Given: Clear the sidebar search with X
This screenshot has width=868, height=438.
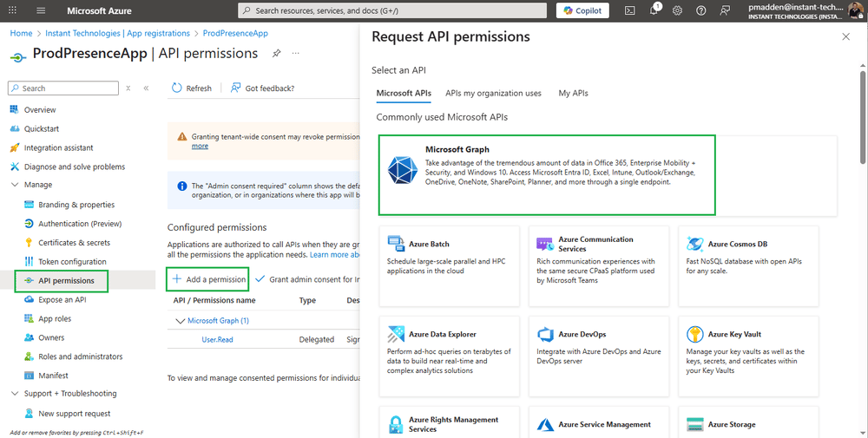Looking at the screenshot, I should click(x=128, y=88).
